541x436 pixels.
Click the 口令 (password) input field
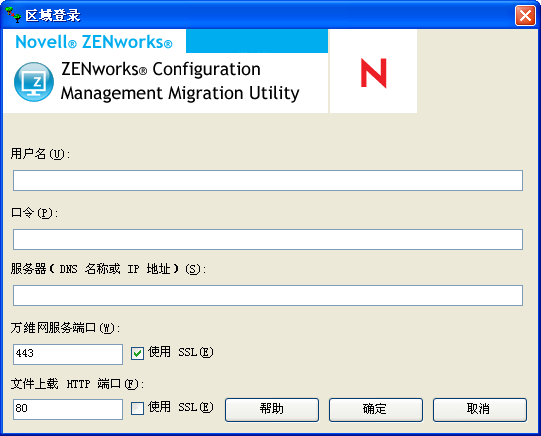(268, 239)
